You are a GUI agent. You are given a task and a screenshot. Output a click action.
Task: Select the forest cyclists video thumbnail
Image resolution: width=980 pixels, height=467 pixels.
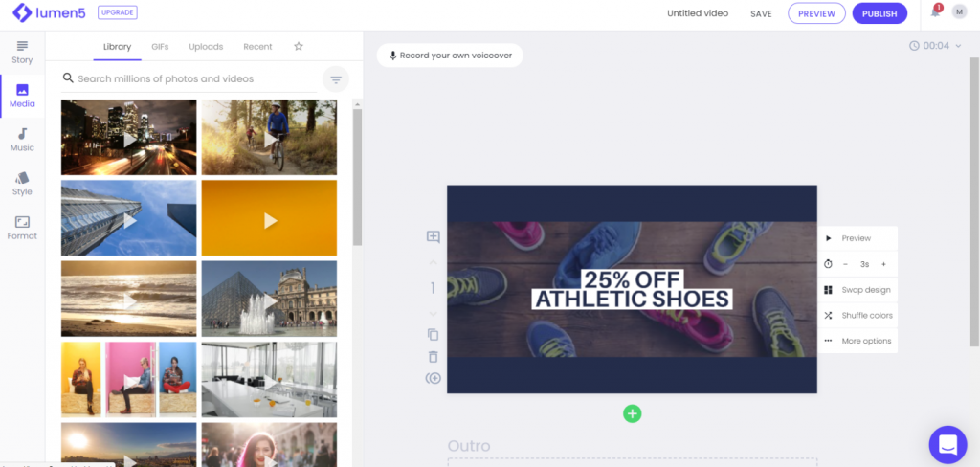click(269, 137)
